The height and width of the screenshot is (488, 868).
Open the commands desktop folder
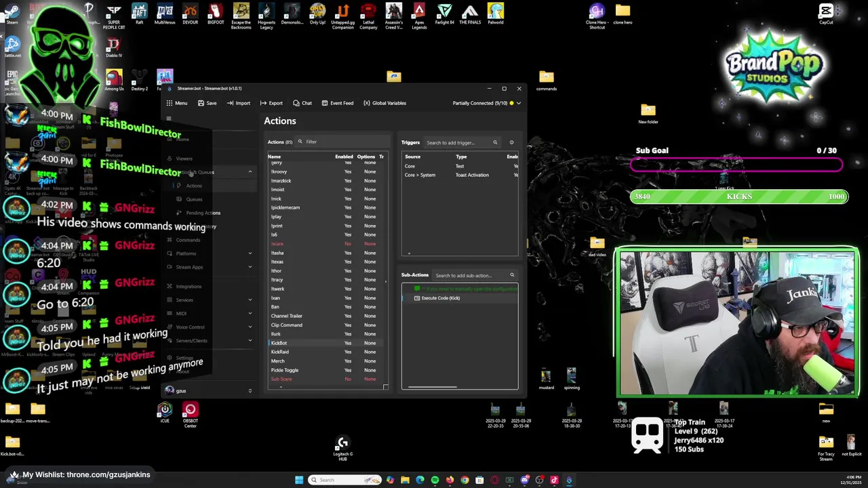click(x=547, y=81)
